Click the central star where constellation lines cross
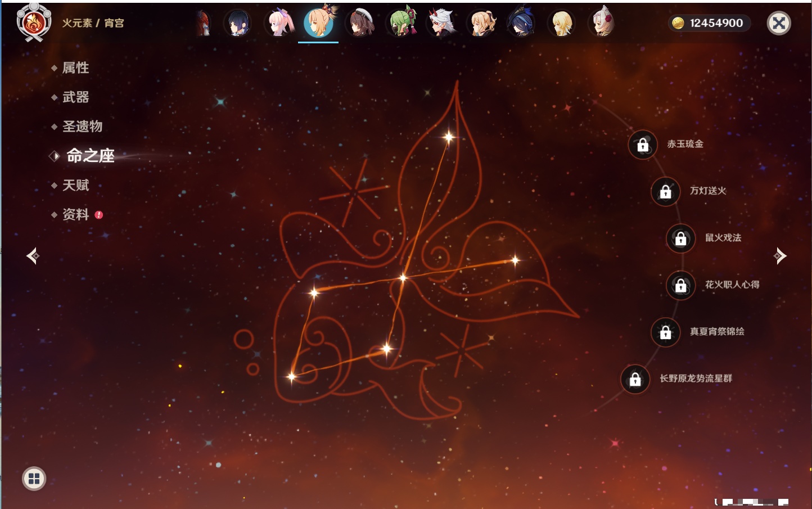 click(x=403, y=278)
